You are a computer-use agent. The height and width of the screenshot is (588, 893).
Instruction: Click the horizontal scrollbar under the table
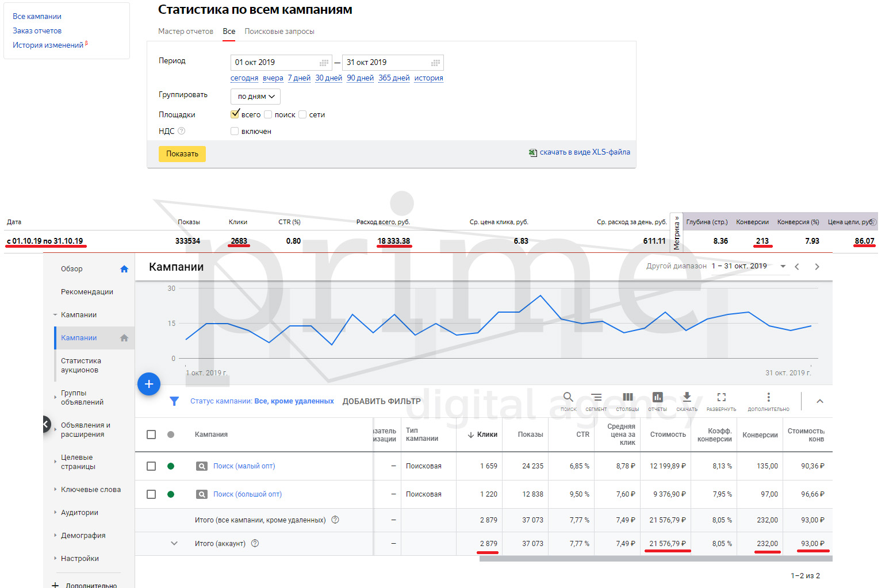tap(656, 559)
